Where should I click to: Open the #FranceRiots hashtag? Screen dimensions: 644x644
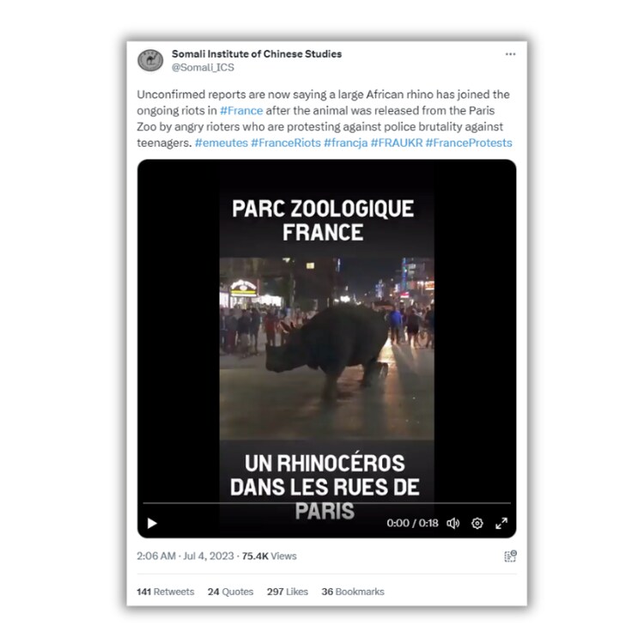[286, 143]
